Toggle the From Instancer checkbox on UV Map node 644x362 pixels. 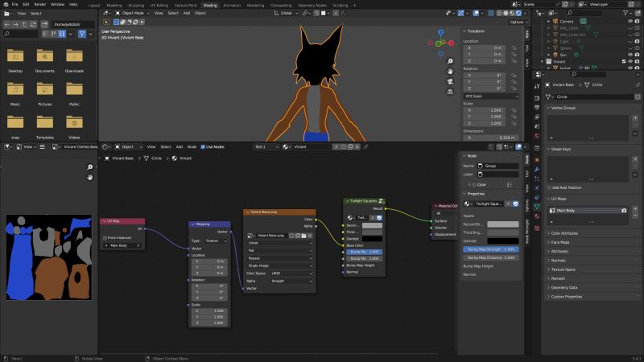[x=105, y=237]
